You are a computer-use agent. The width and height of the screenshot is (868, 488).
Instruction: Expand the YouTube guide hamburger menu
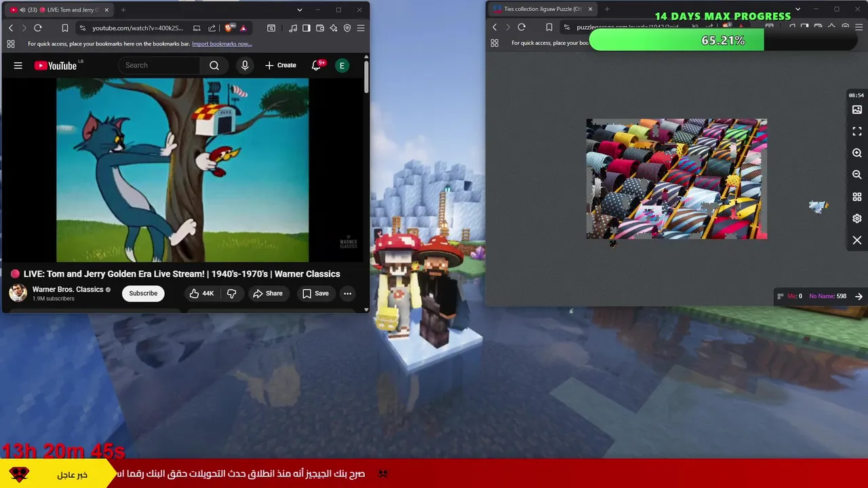pyautogui.click(x=18, y=65)
